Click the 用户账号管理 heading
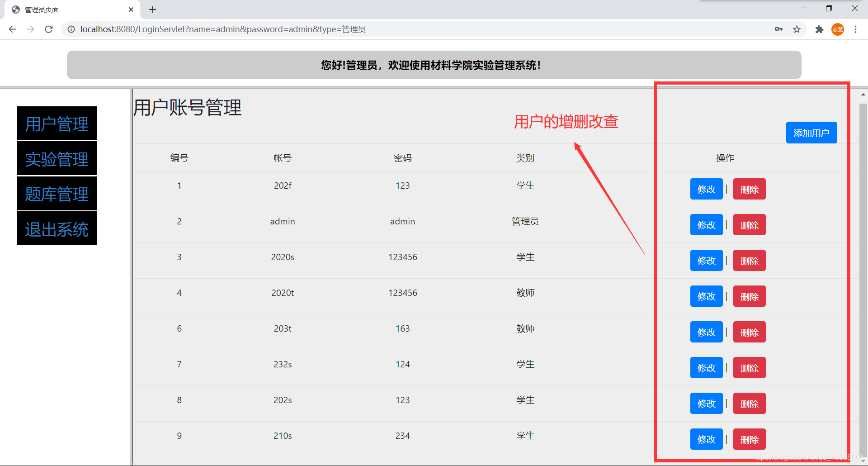 pyautogui.click(x=188, y=108)
